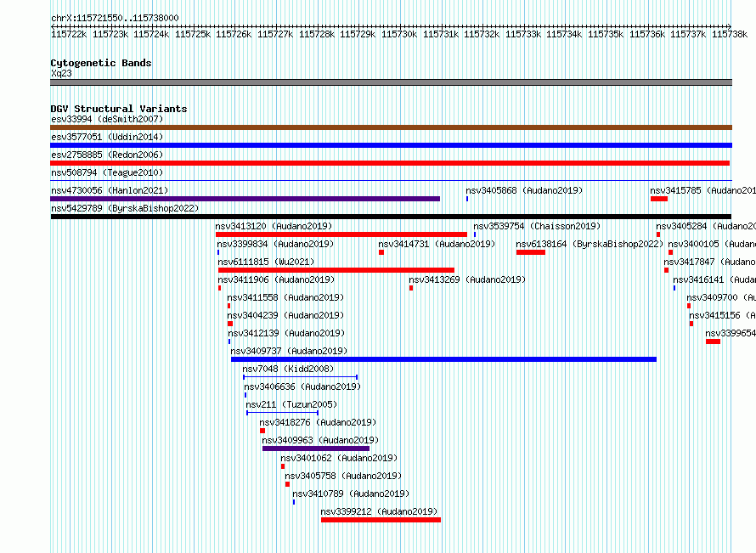Select the nsv3415785 red variant bar
756x553 pixels.
[659, 199]
